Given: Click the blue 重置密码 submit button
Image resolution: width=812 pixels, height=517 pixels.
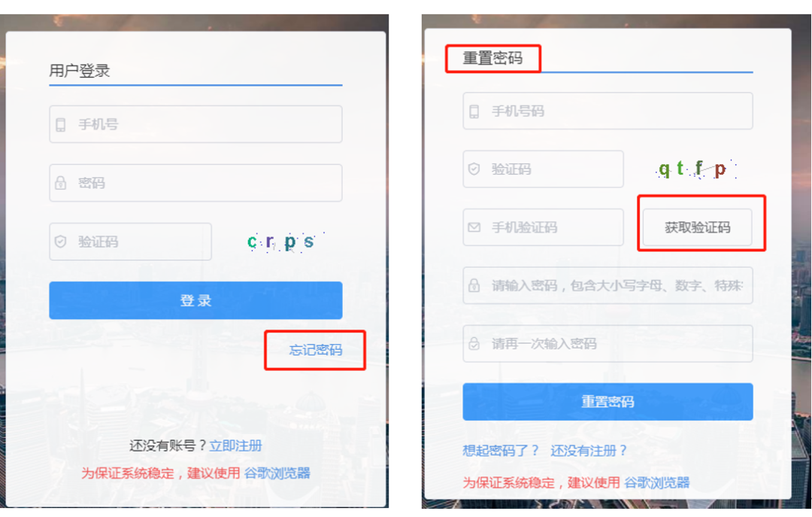Looking at the screenshot, I should (607, 401).
